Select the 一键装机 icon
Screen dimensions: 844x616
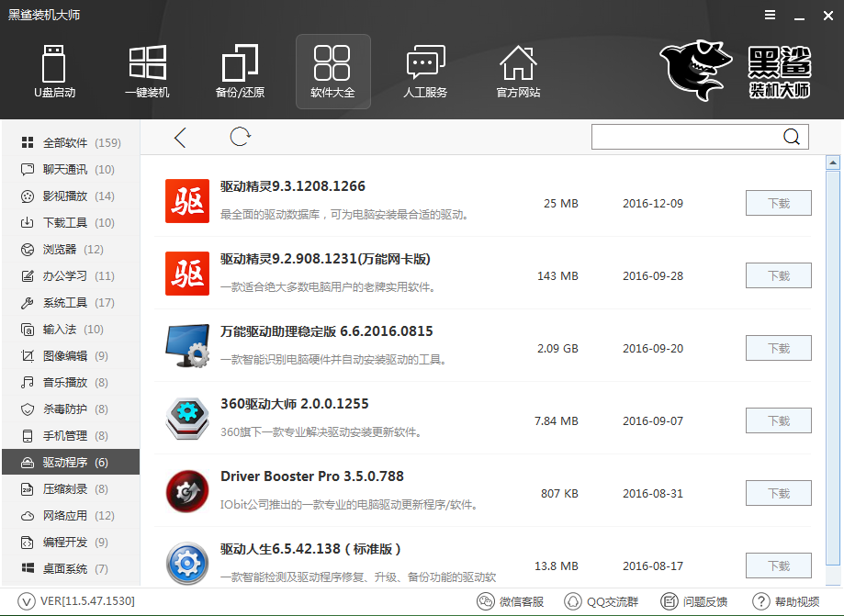click(147, 71)
